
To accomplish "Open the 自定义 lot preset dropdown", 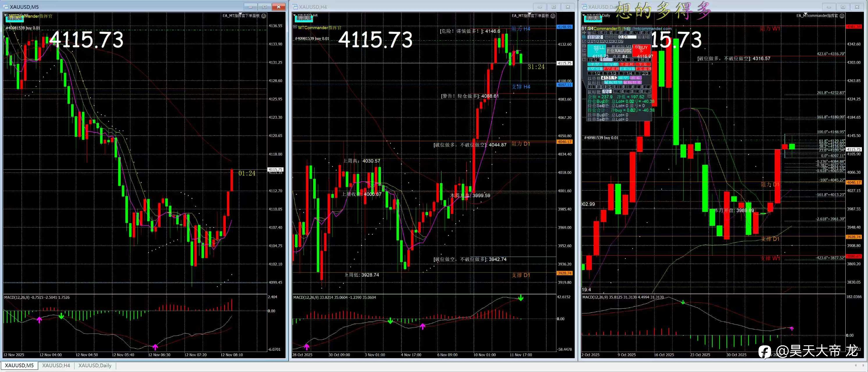I will 595,37.
